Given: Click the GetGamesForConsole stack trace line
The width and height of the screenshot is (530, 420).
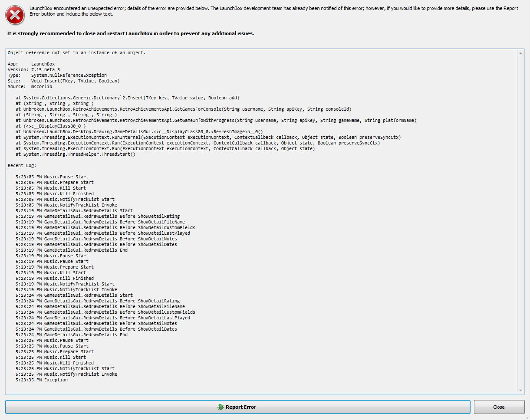Looking at the screenshot, I should pos(184,109).
